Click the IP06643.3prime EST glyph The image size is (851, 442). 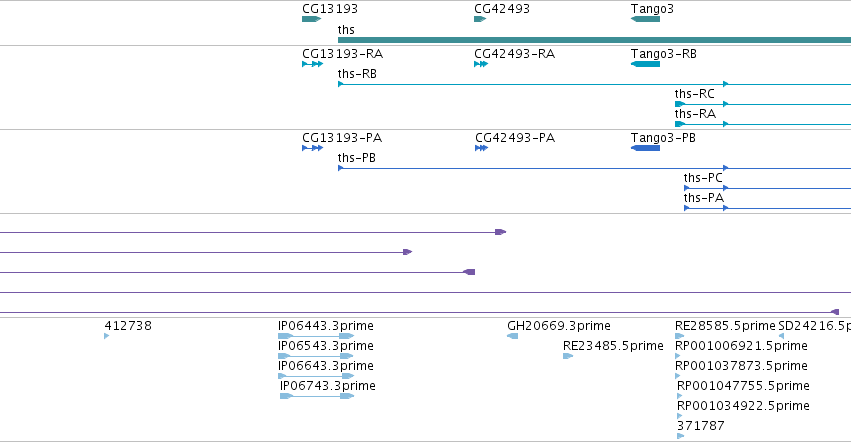click(316, 376)
